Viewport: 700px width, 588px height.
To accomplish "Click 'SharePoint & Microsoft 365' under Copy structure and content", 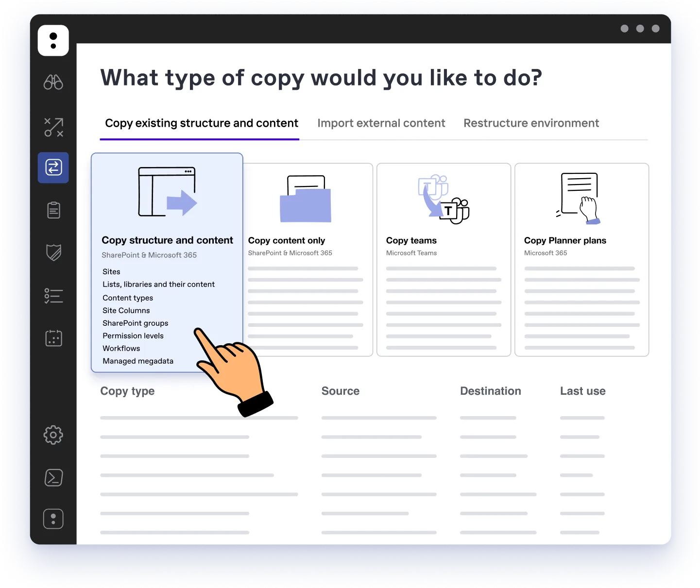I will point(149,255).
